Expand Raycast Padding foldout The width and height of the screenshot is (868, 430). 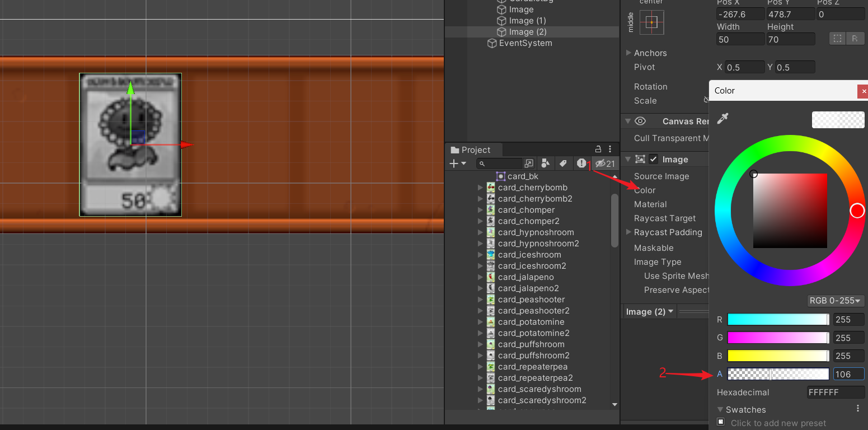tap(628, 232)
